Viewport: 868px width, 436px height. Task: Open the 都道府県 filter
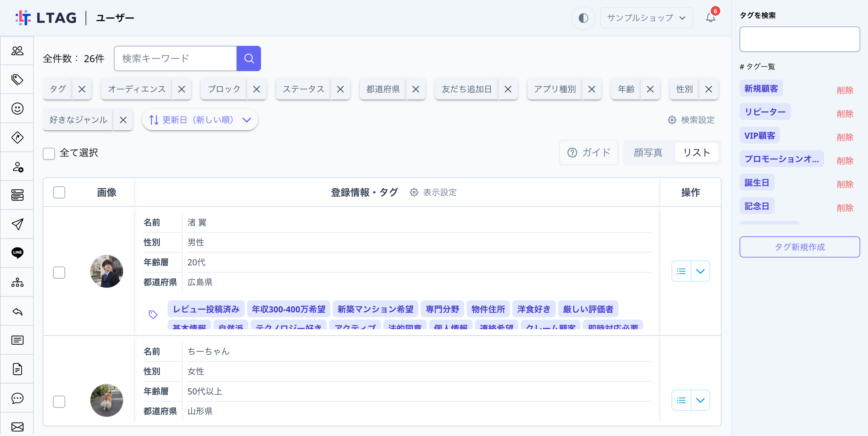[383, 89]
